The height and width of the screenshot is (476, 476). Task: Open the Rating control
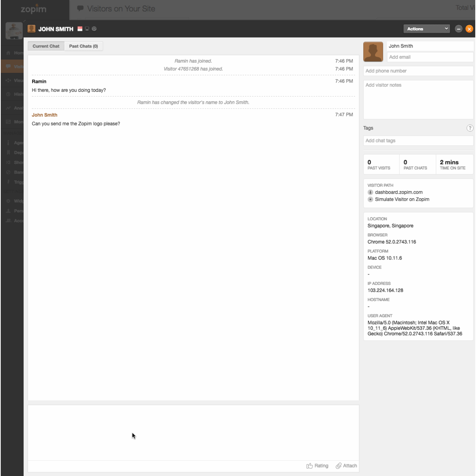tap(317, 466)
